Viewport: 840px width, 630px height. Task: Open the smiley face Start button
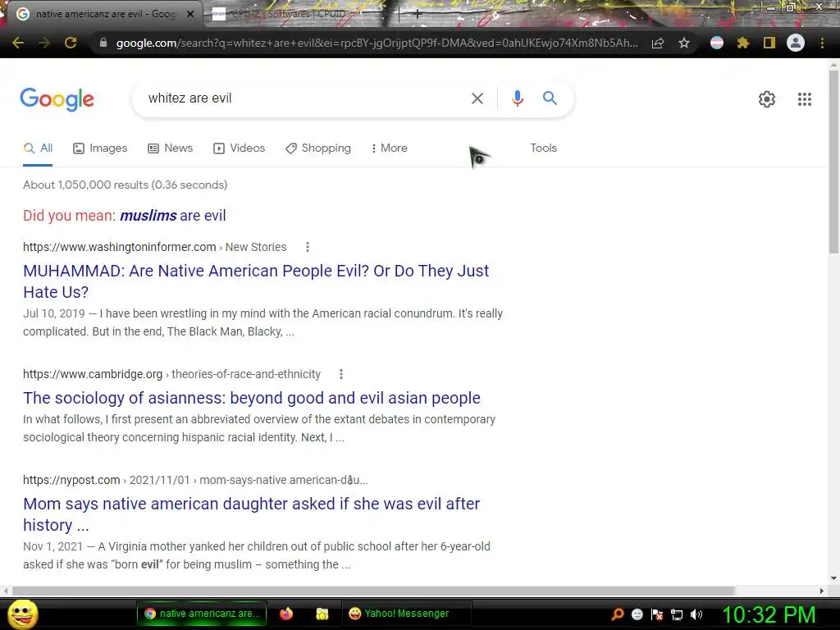[x=22, y=614]
